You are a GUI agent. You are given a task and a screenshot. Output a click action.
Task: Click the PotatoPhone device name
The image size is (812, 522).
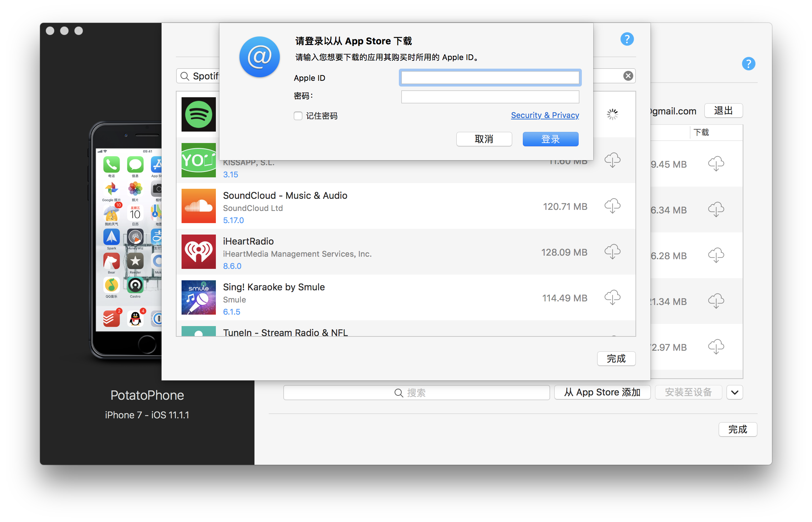tap(147, 395)
